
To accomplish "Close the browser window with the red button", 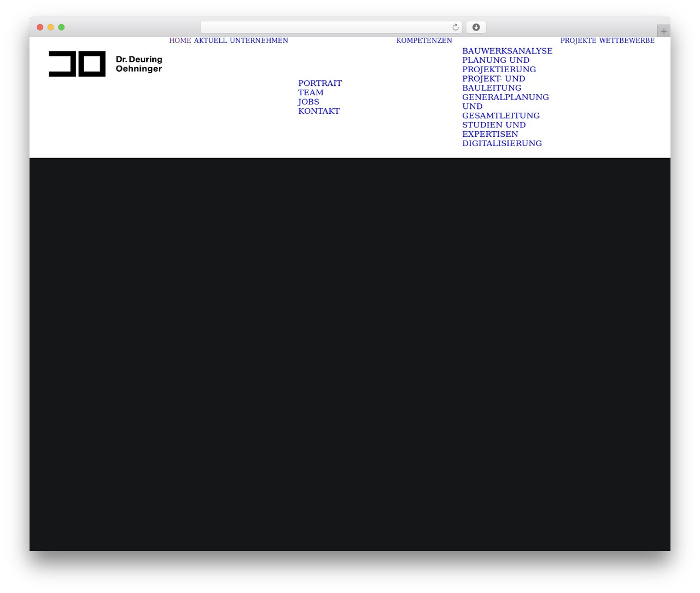I will pyautogui.click(x=40, y=27).
